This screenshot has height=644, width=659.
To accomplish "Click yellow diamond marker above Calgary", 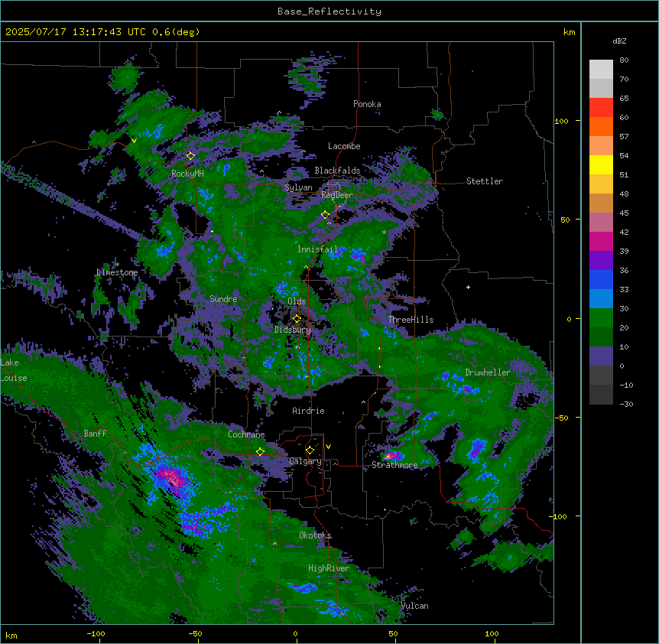I will click(310, 450).
